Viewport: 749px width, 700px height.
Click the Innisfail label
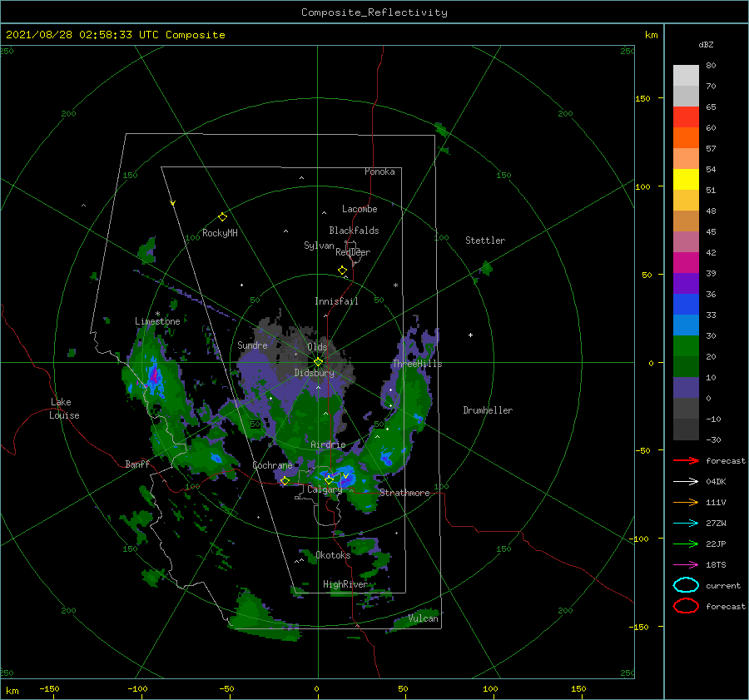point(336,301)
